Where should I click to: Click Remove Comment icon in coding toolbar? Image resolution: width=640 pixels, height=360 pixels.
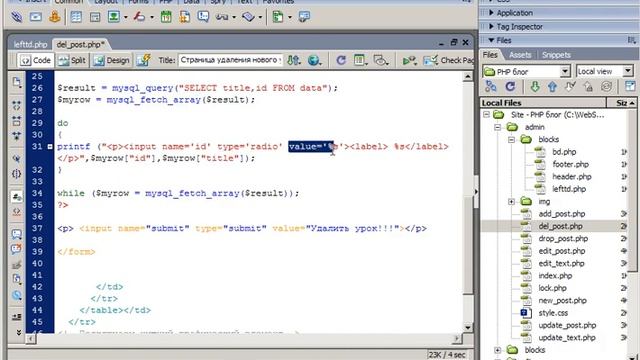click(x=17, y=249)
